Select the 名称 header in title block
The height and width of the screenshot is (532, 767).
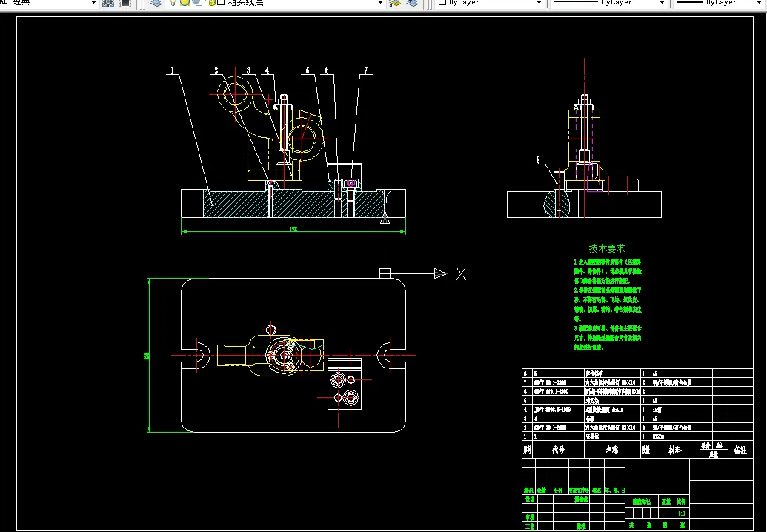[612, 450]
